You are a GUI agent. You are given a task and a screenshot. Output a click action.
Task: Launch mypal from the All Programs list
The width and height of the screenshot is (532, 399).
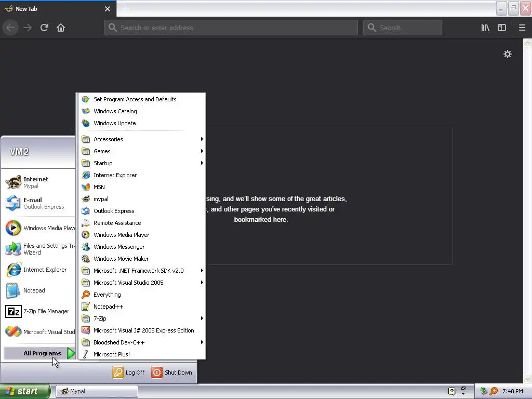click(142, 199)
